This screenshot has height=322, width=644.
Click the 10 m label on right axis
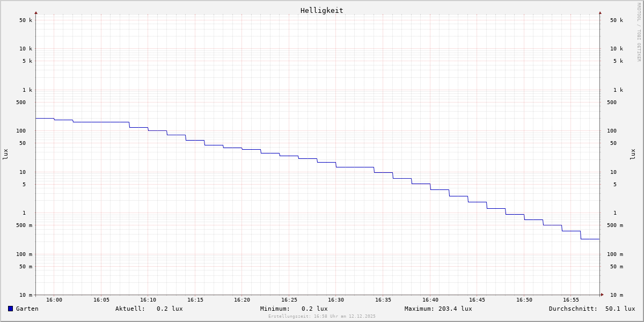pos(616,295)
